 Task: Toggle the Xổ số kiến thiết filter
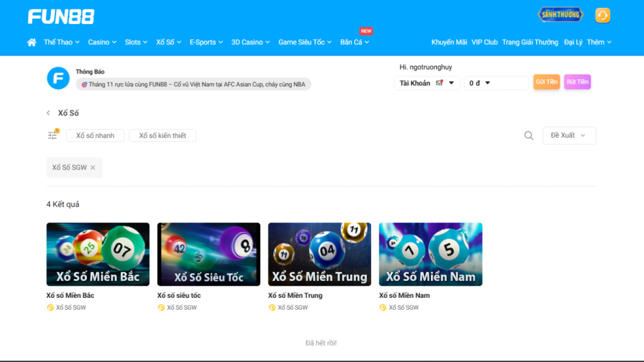162,136
